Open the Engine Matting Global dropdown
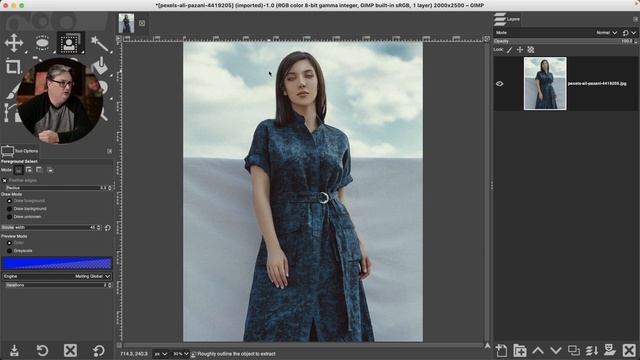 tap(57, 276)
